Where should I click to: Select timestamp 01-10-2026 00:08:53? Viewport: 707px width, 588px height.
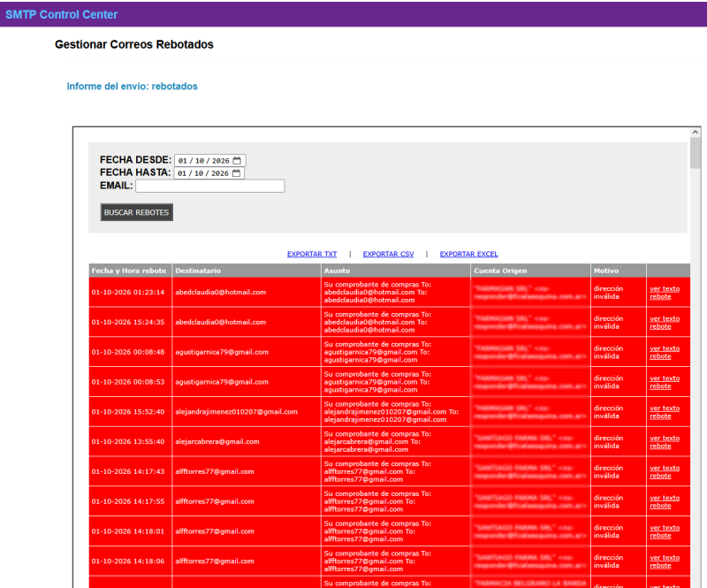coord(128,382)
